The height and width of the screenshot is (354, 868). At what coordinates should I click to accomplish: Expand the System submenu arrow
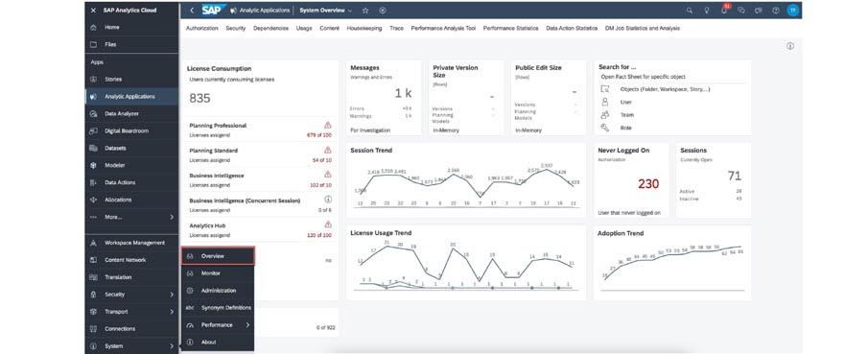[172, 346]
